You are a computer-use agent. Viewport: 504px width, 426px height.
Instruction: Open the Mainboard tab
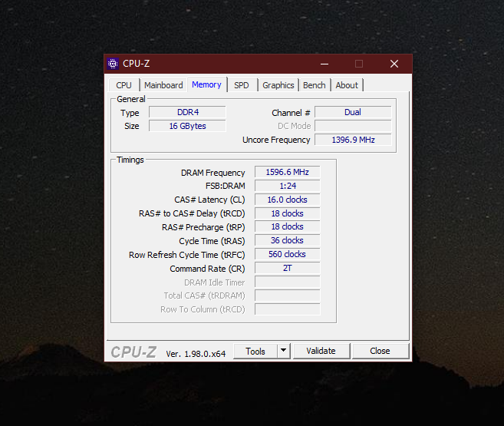(x=163, y=85)
